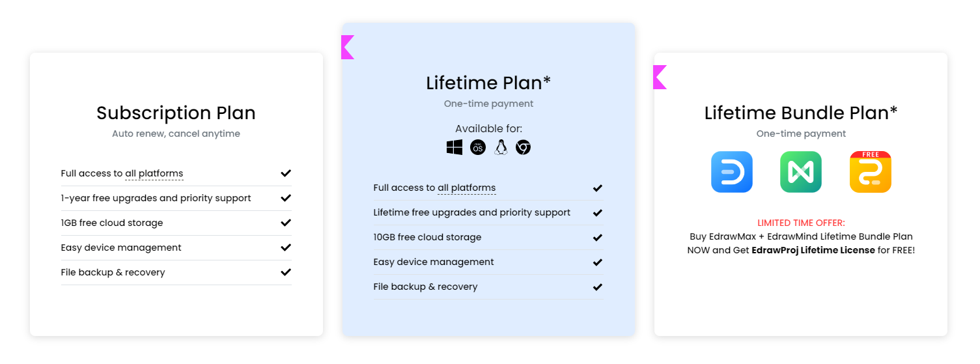
Task: Open 'all platforms' link in Lifetime Plan
Action: point(467,188)
